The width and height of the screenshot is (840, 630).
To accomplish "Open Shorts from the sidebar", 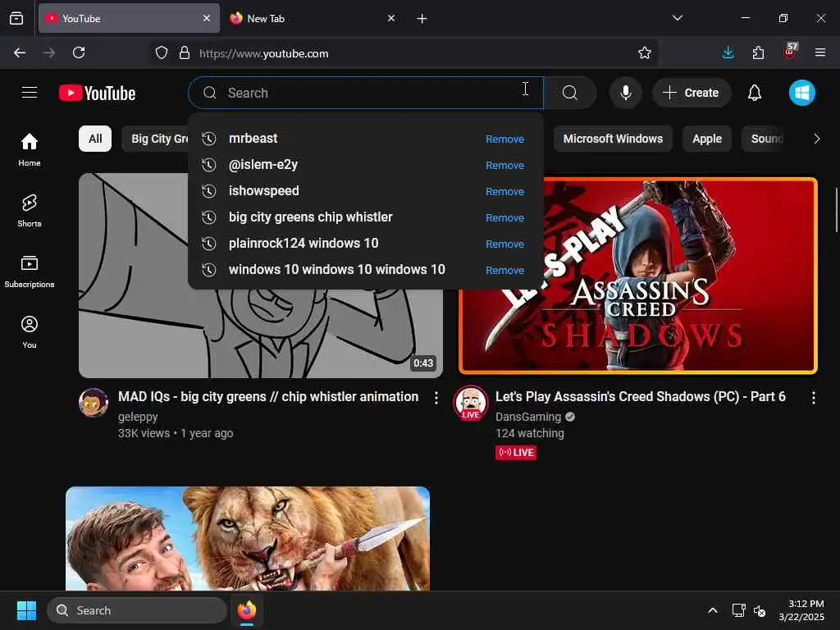I will (x=30, y=211).
